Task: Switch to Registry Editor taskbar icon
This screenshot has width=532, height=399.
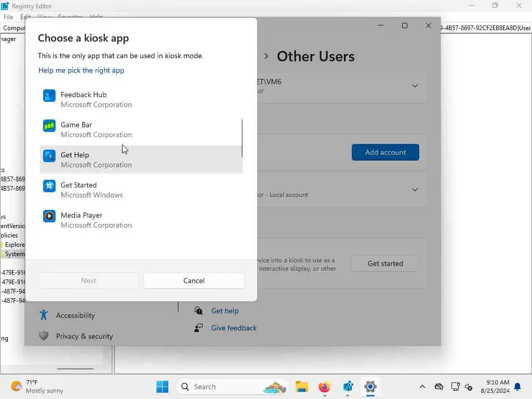Action: pos(348,387)
